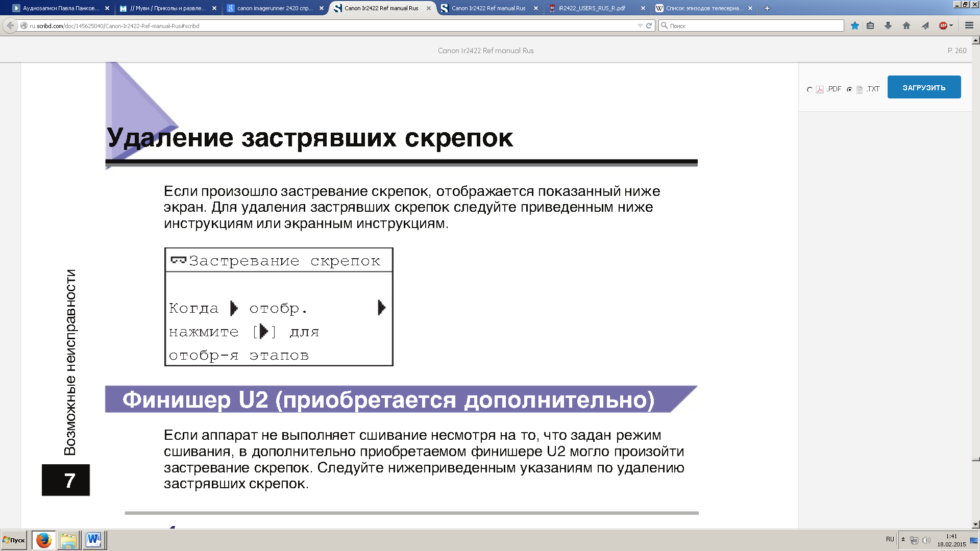Go to the browser home page icon

point(906,26)
